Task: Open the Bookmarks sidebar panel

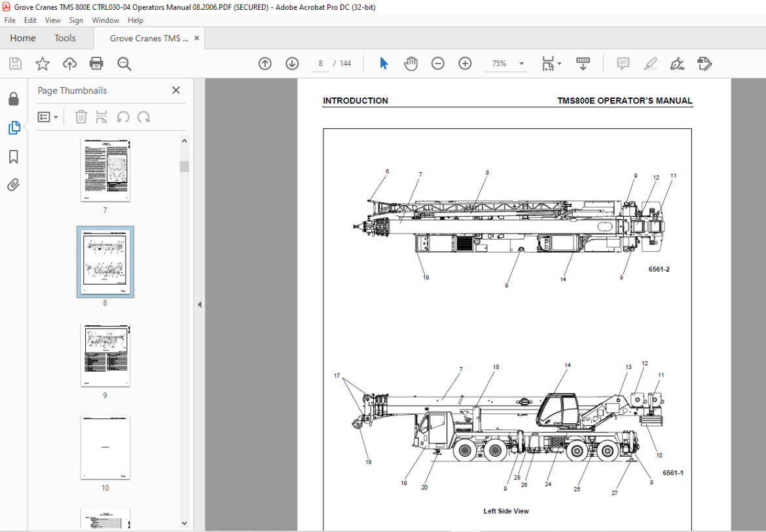Action: [14, 156]
